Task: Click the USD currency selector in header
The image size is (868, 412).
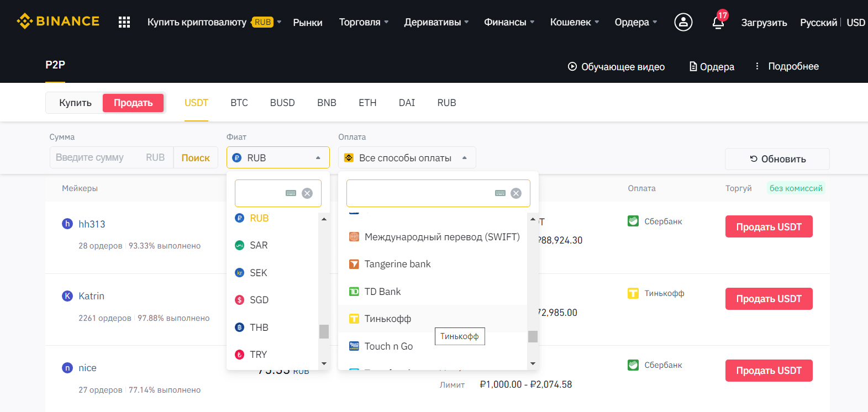Action: pyautogui.click(x=856, y=23)
